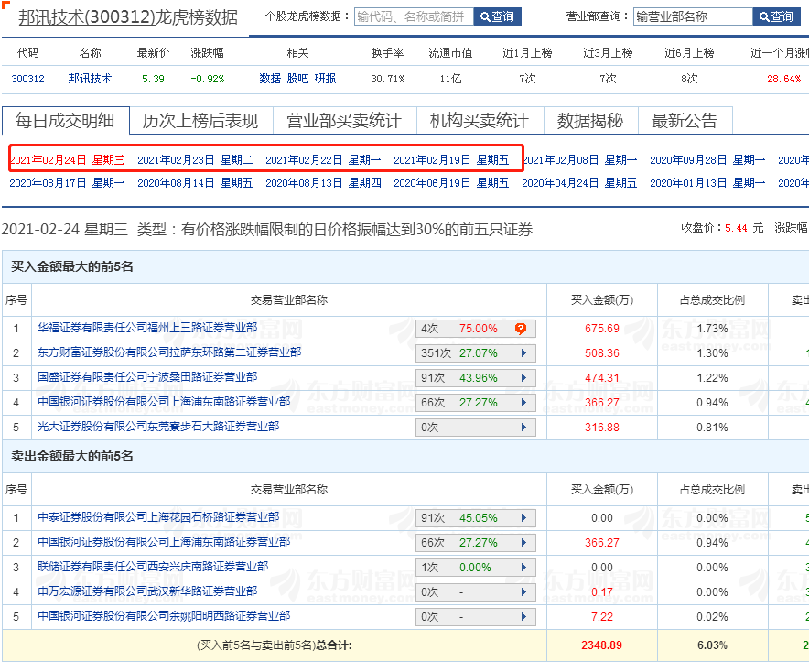Screen dimensions: 809x672
Task: Select date 2020年01月13日 星期一
Action: 707,183
